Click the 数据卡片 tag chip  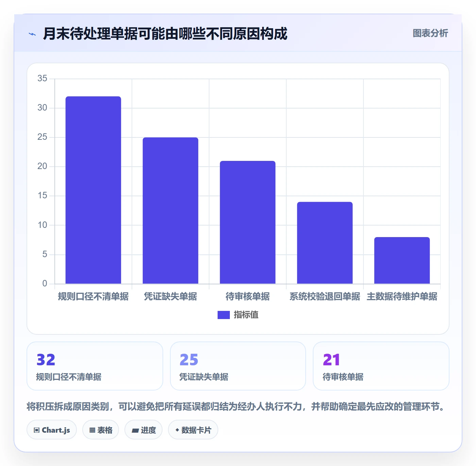point(193,430)
